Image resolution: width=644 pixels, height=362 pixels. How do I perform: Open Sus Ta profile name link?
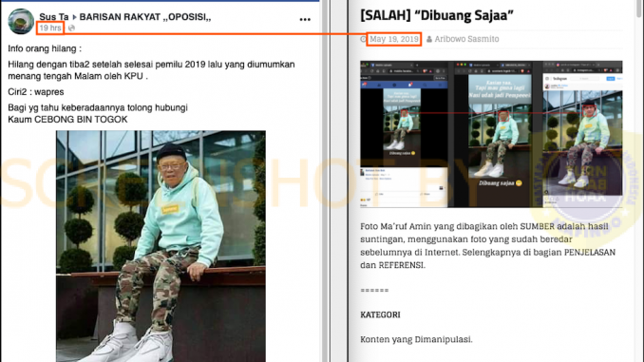[54, 17]
